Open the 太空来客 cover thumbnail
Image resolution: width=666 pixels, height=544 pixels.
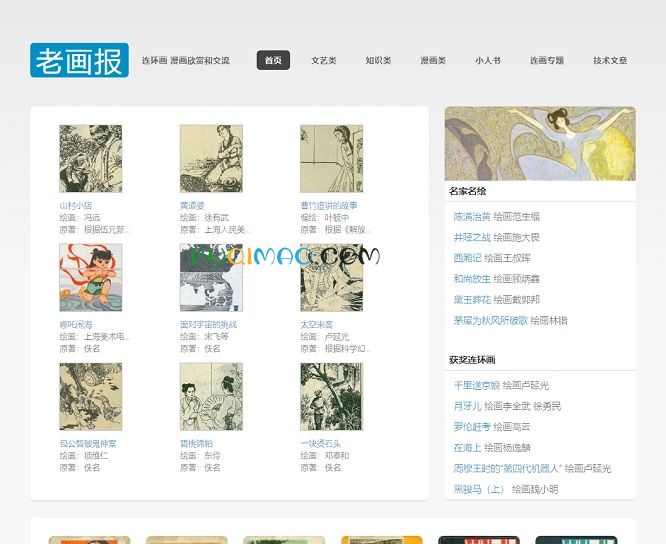tap(331, 277)
